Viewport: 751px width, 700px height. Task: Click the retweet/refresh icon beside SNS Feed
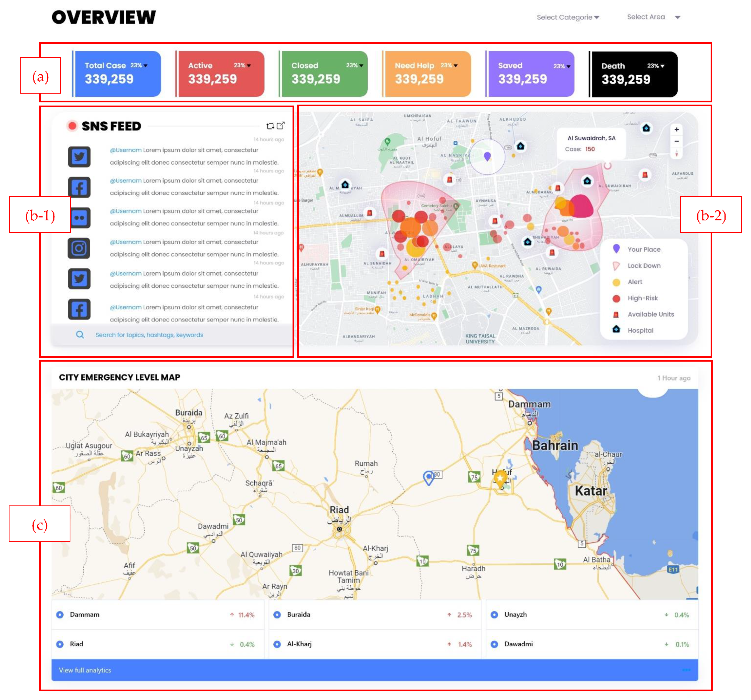(270, 126)
